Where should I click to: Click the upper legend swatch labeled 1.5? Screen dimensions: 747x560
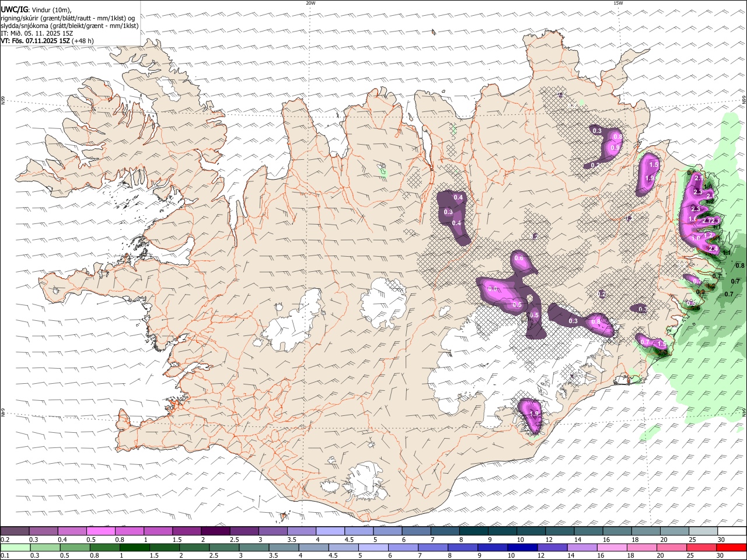[x=186, y=531]
